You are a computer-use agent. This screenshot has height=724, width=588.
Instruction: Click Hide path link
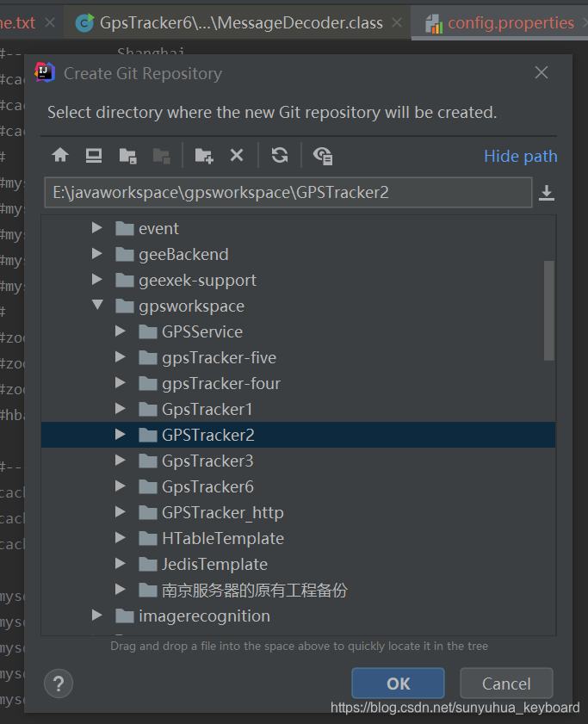[521, 156]
